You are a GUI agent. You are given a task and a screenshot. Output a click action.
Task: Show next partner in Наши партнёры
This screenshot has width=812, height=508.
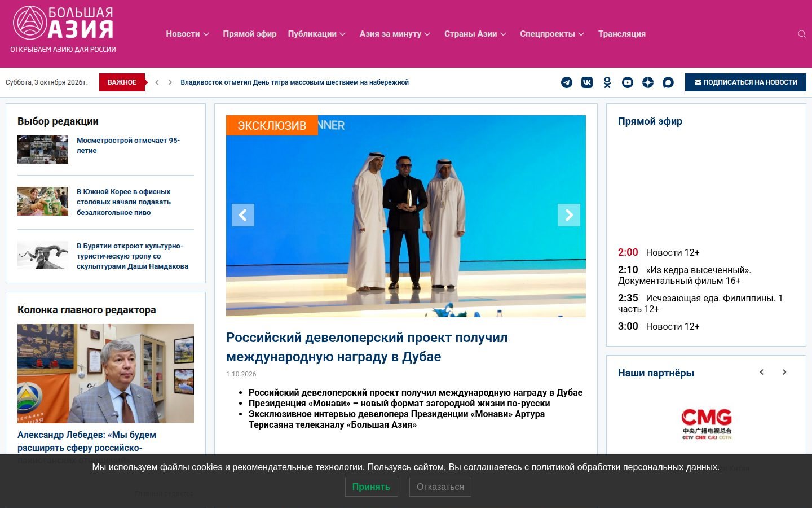tap(784, 372)
